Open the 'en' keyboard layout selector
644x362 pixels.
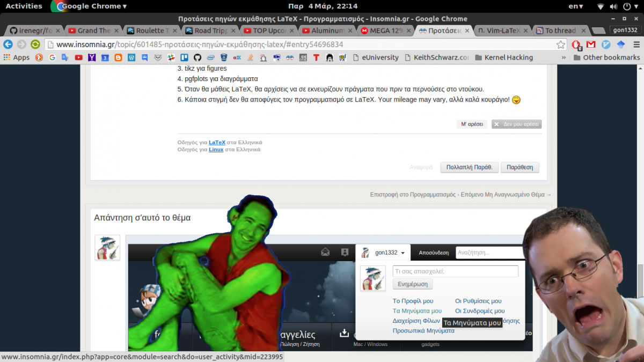pyautogui.click(x=576, y=6)
